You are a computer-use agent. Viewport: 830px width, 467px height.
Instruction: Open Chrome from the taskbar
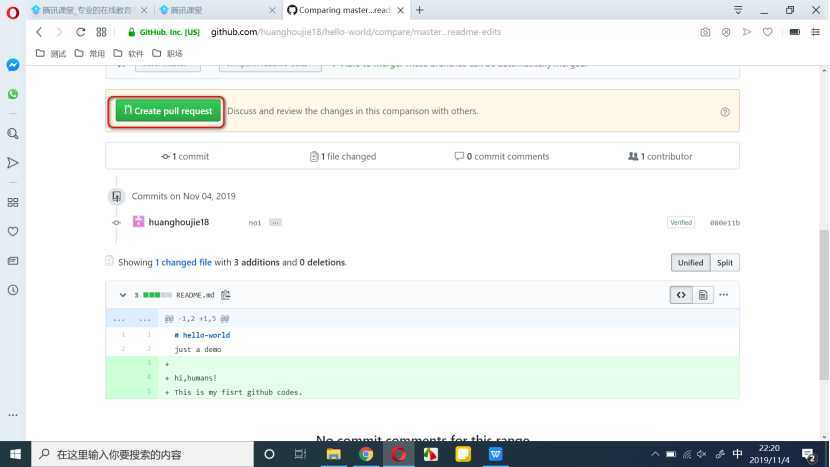tap(366, 454)
